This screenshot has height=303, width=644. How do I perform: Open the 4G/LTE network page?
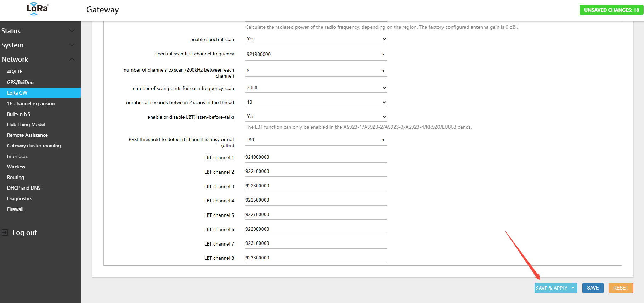[x=15, y=72]
